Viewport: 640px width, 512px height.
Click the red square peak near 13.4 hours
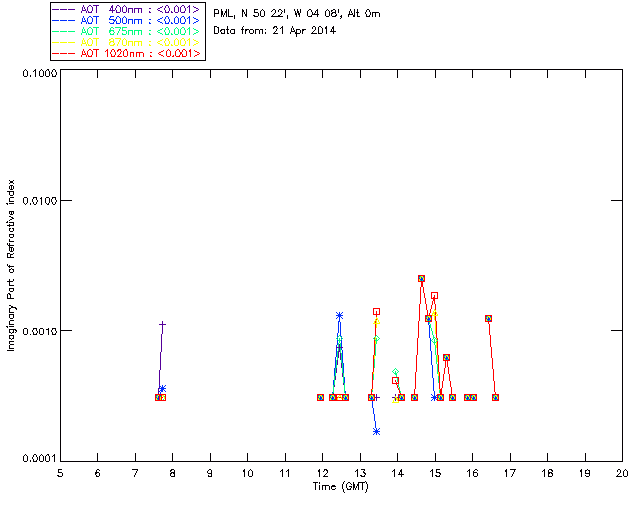376,312
